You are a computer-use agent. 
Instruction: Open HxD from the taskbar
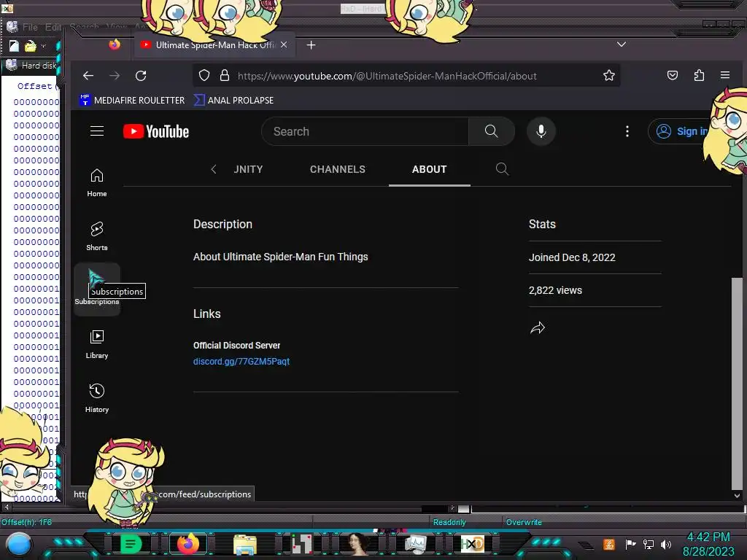472,544
